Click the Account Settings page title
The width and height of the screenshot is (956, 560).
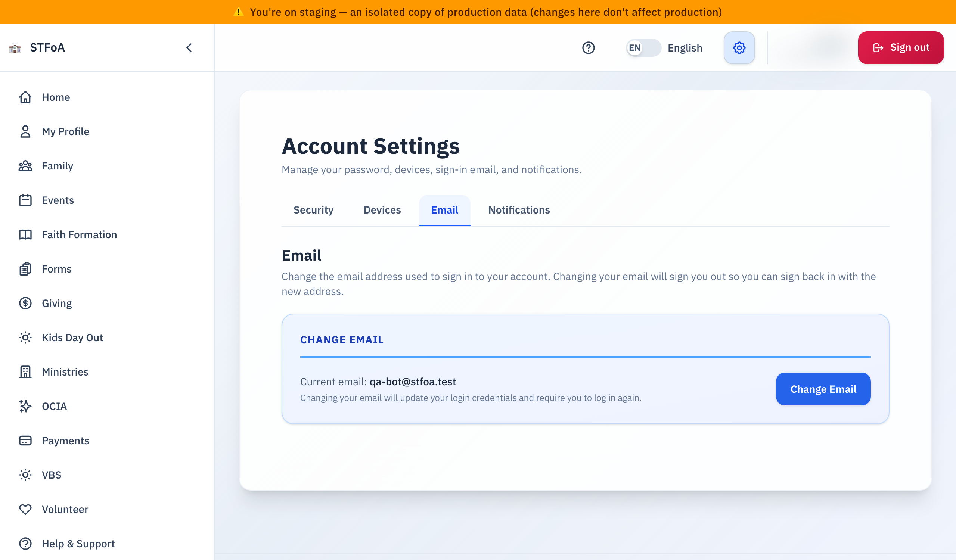pyautogui.click(x=371, y=146)
